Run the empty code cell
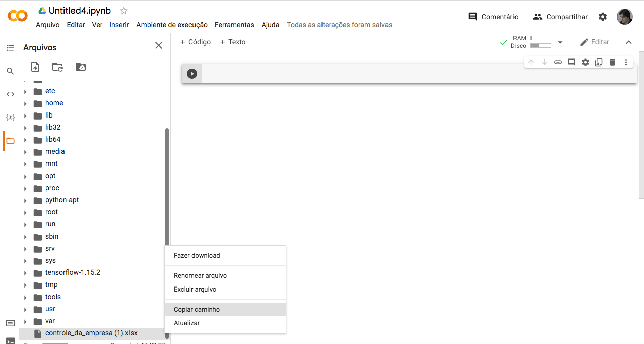This screenshot has width=644, height=344. point(191,73)
